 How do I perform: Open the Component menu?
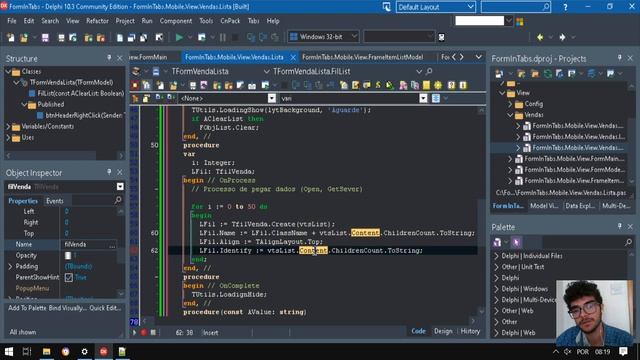point(176,21)
